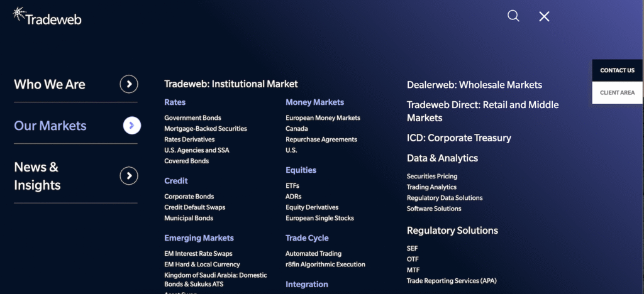Viewport: 644px width, 294px height.
Task: Expand News & Insights arrow
Action: 129,176
